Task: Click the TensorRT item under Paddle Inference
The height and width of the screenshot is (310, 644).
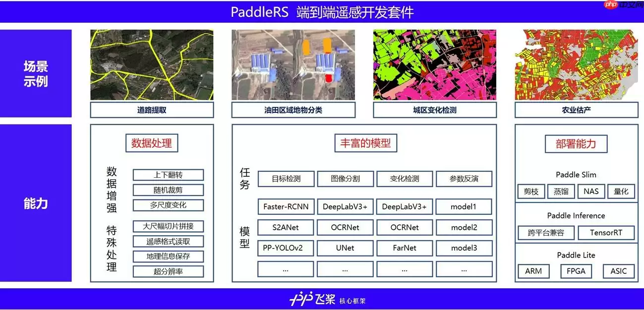Action: (606, 232)
